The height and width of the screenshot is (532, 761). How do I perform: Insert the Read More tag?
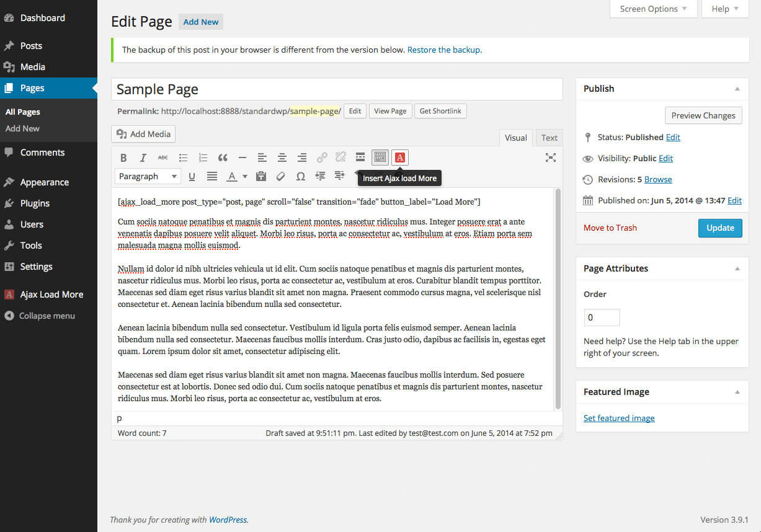pos(360,157)
